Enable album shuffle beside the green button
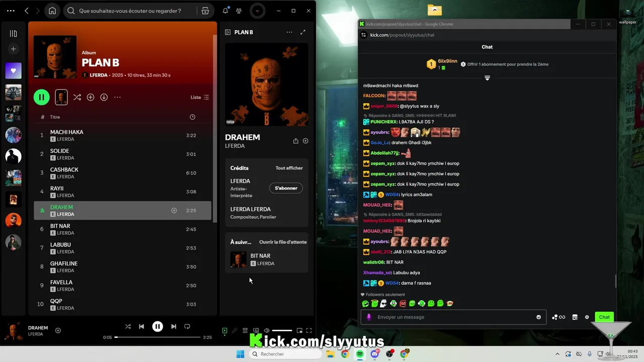 tap(77, 97)
